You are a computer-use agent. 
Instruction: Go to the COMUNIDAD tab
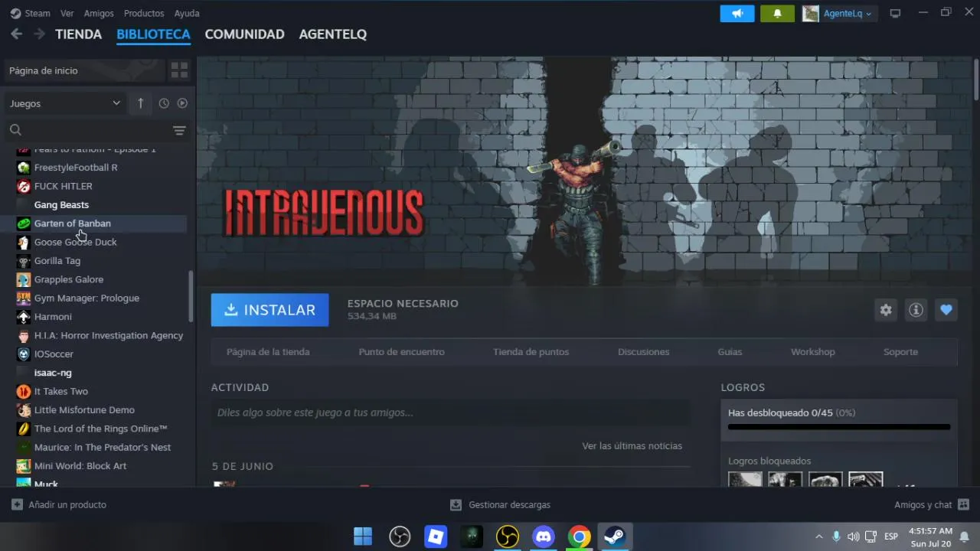pos(244,34)
